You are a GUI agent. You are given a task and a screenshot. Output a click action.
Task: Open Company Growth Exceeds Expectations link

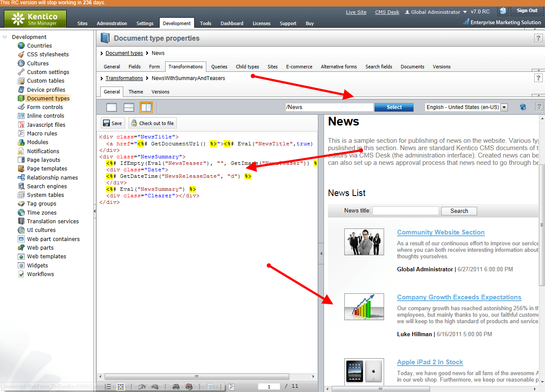(x=459, y=297)
